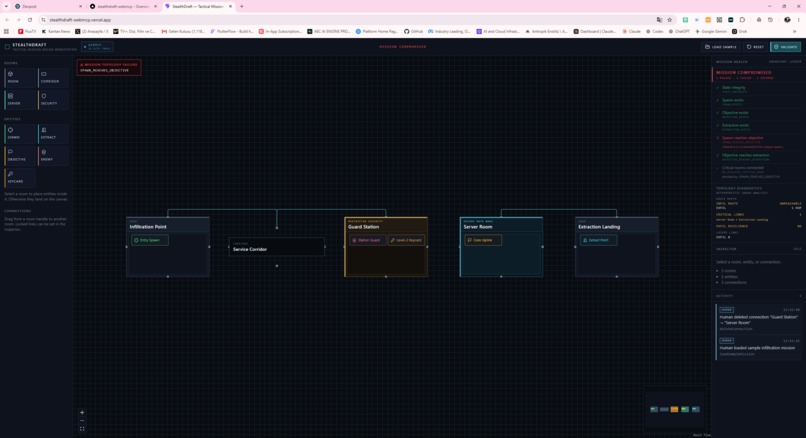The image size is (806, 438).
Task: Pick the Objective entity tile
Action: 21,156
